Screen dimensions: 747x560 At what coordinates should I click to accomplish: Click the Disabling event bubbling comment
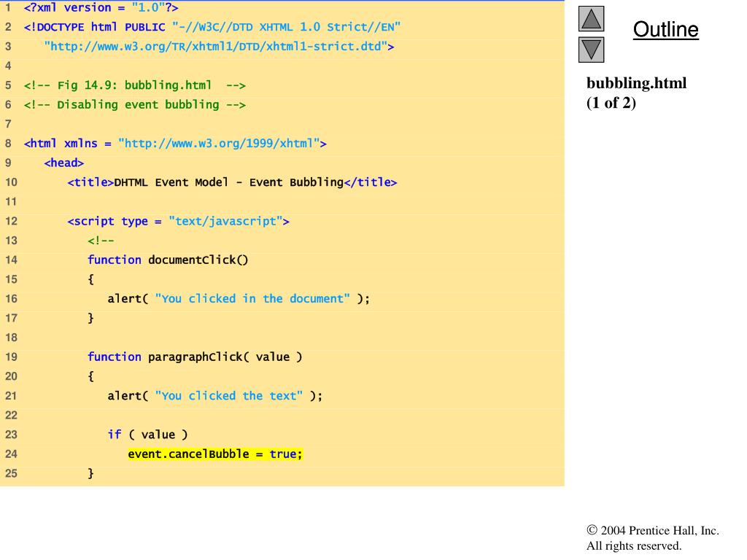(135, 104)
